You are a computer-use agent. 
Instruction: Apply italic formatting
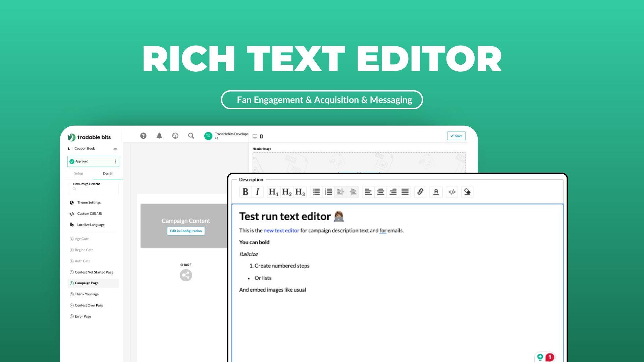(257, 192)
